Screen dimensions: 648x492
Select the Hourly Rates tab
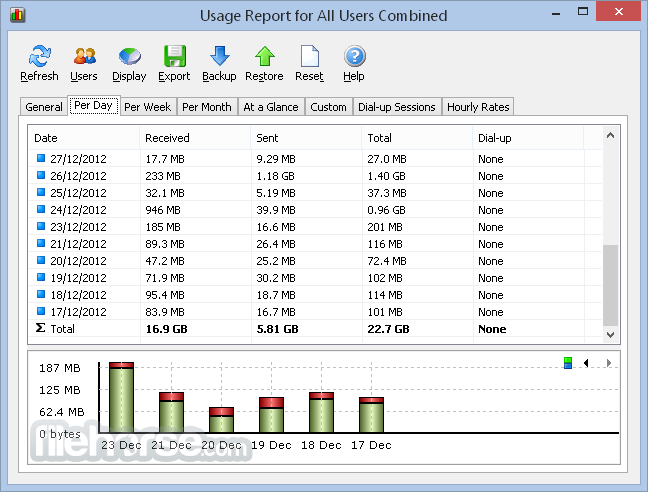click(x=477, y=107)
